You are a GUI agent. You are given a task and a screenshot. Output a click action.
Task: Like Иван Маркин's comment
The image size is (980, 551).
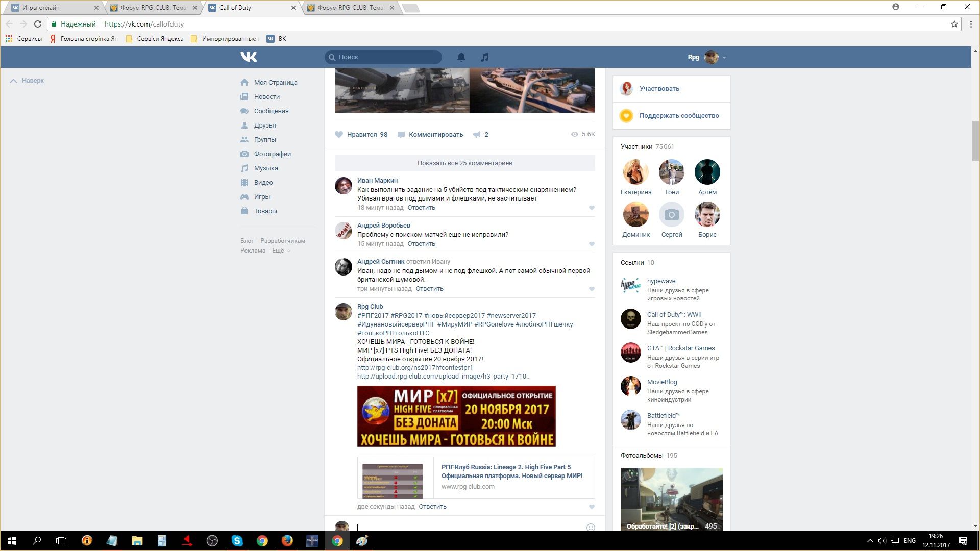(x=592, y=208)
